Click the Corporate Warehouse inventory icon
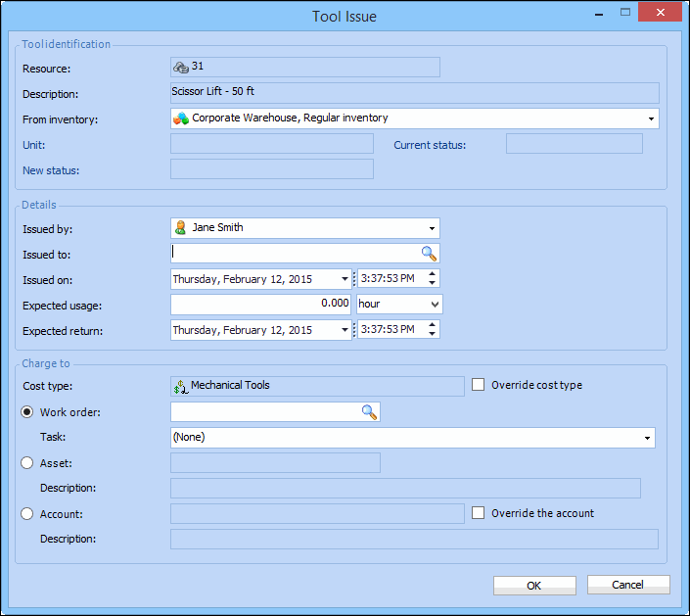This screenshot has width=690, height=616. click(x=181, y=118)
